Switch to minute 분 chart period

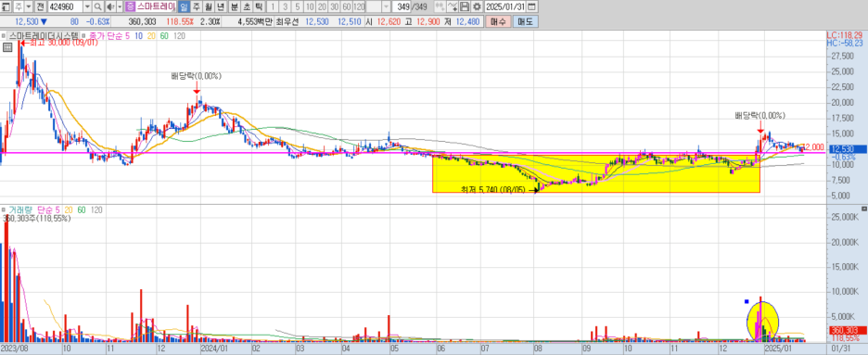235,6
